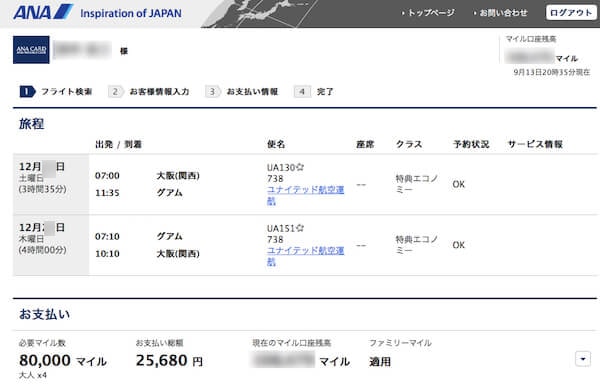Click the 予約状況 column header
Screen dimensions: 600x386
pyautogui.click(x=471, y=144)
